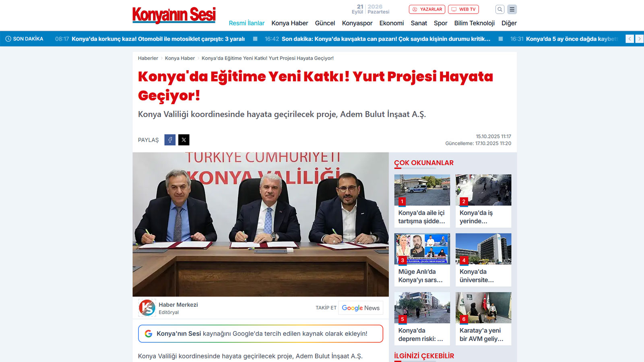Open headline "Konya'da aile içi tartışma şidde..."
The image size is (644, 362).
[422, 217]
